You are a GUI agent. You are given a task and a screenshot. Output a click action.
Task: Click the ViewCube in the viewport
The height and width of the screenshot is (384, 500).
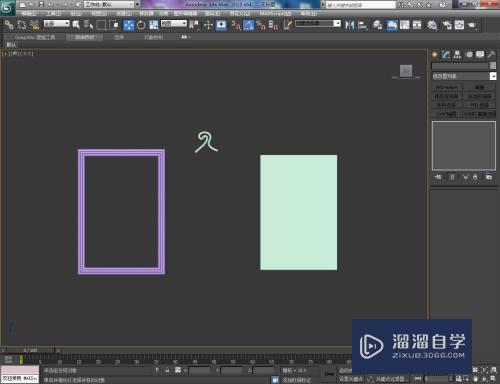(406, 71)
